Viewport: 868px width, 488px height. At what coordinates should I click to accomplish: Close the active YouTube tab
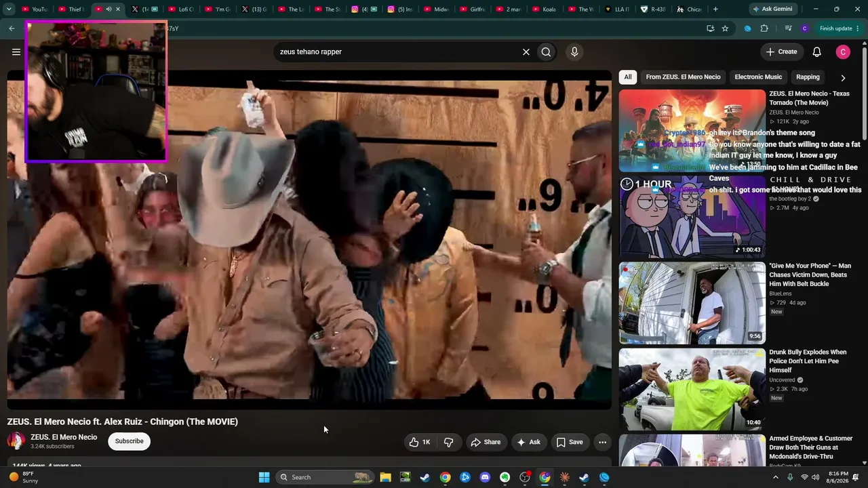118,9
